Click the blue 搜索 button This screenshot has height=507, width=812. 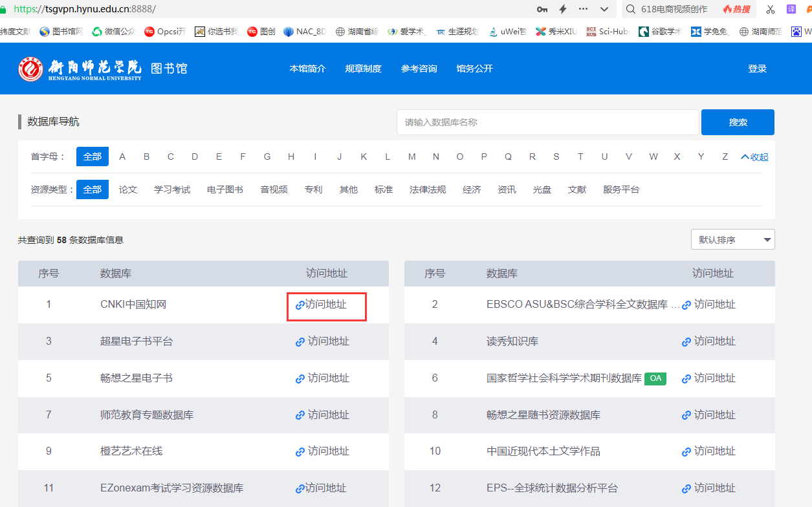tap(737, 122)
